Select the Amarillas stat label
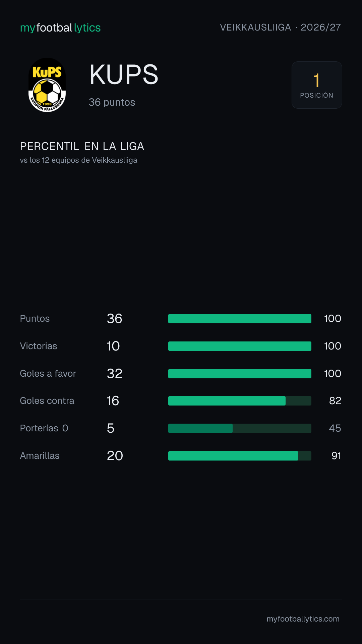 point(40,456)
